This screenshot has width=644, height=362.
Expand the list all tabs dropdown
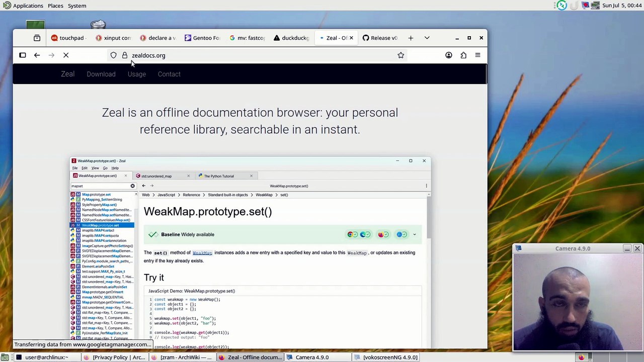(427, 38)
